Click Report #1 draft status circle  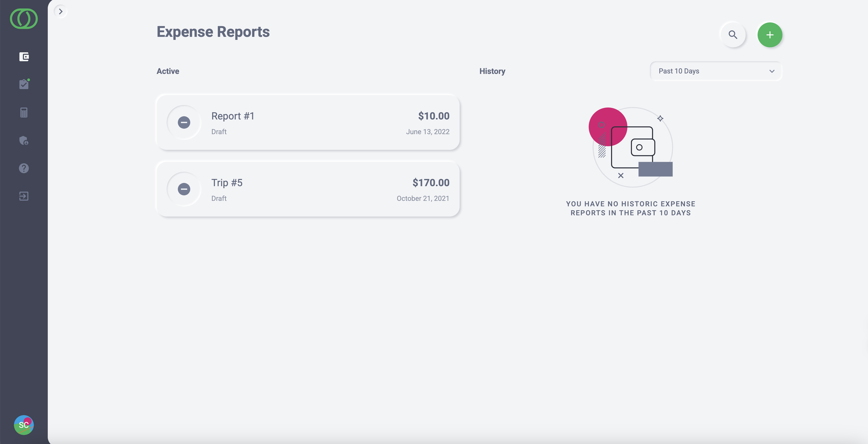[184, 122]
